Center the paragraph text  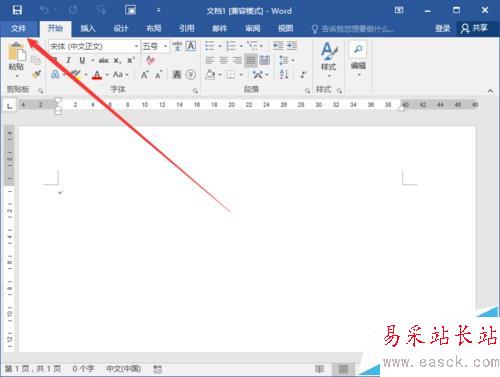point(223,60)
